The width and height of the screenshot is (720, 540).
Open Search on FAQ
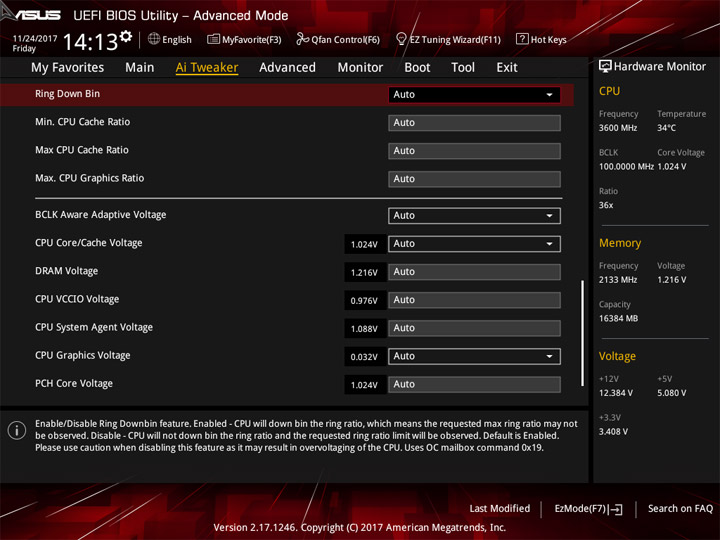click(x=680, y=509)
